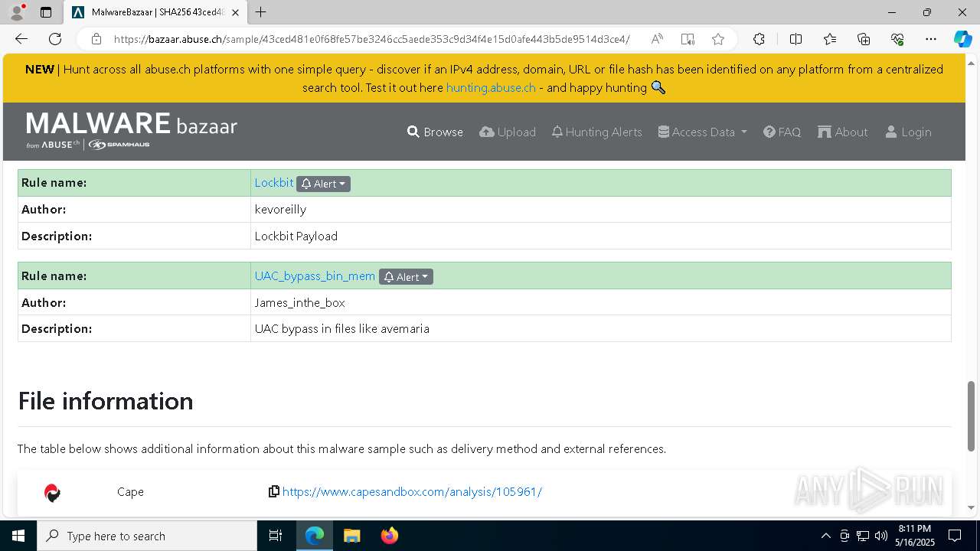The width and height of the screenshot is (980, 551).
Task: Toggle Split screen icon in Edge toolbar
Action: [x=795, y=39]
